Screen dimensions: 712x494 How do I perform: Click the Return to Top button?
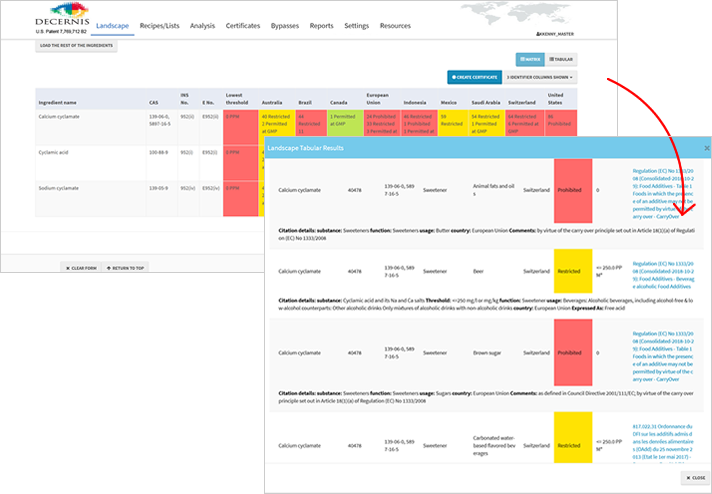pyautogui.click(x=125, y=268)
